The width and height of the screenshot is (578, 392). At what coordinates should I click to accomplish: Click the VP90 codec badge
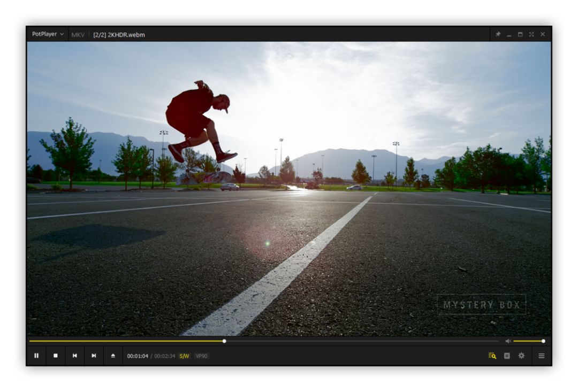(x=202, y=356)
